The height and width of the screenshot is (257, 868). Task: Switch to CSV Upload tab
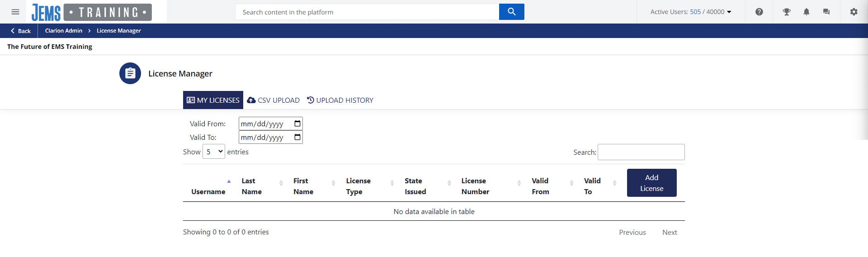click(273, 100)
